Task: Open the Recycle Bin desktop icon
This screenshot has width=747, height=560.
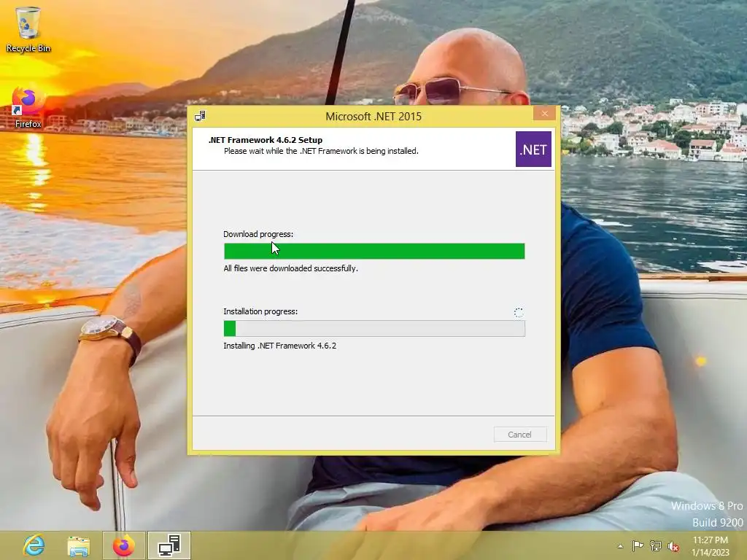Action: (28, 29)
